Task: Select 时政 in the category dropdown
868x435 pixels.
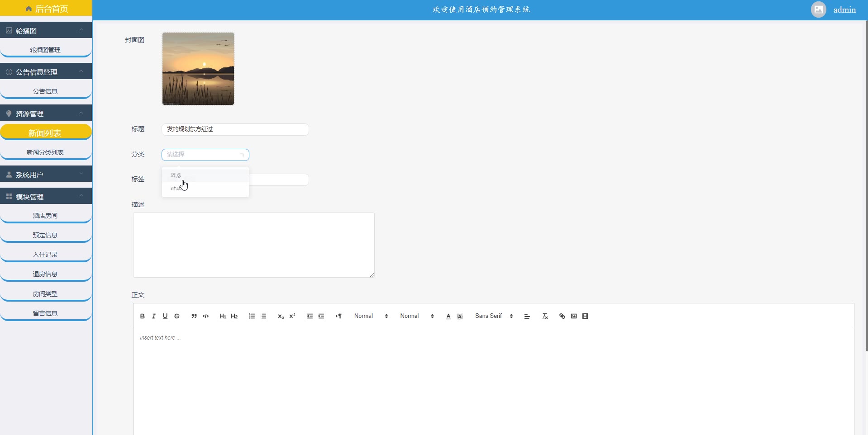Action: 205,188
